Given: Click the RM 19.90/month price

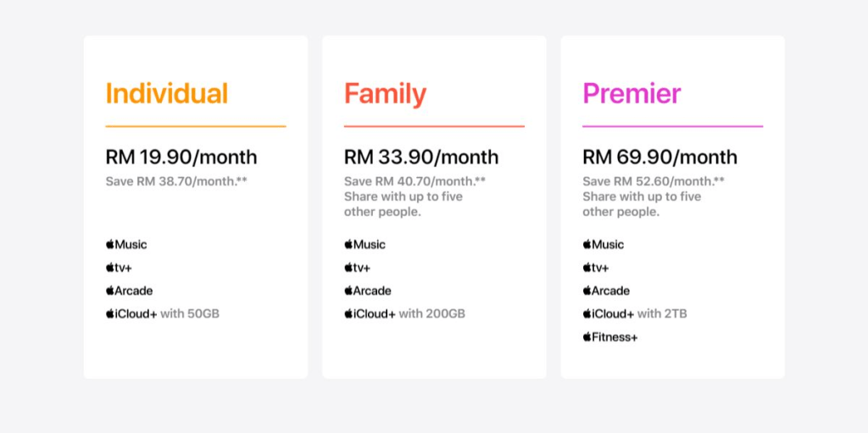Looking at the screenshot, I should 181,158.
